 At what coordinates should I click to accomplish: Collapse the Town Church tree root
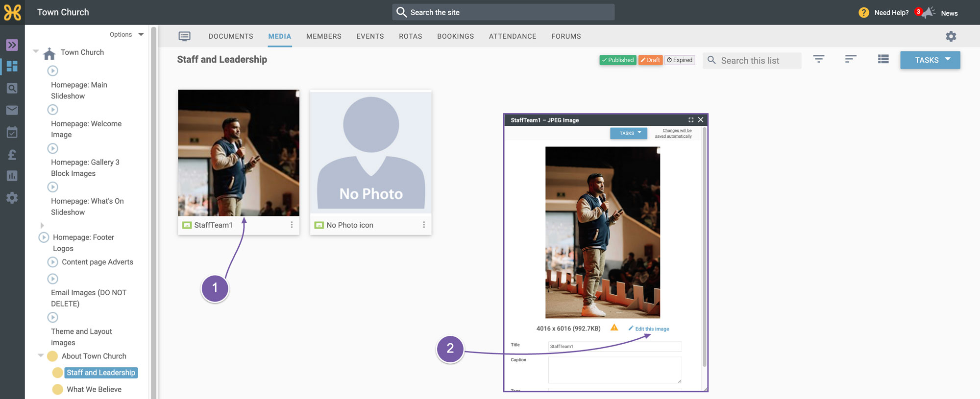[x=36, y=51]
